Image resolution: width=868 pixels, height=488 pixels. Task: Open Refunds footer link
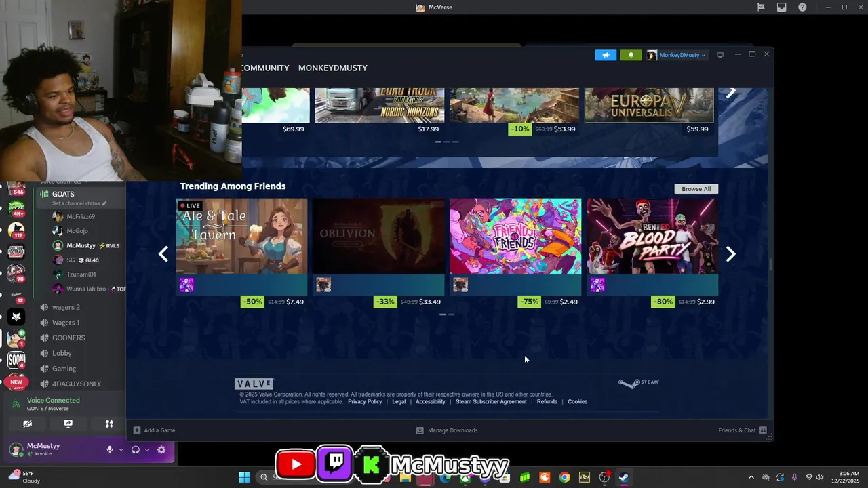pos(547,402)
